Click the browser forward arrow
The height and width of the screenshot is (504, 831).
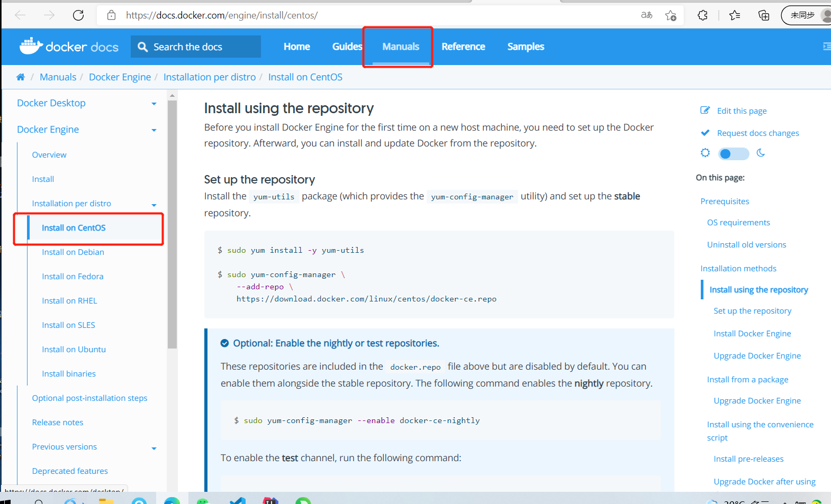[49, 15]
